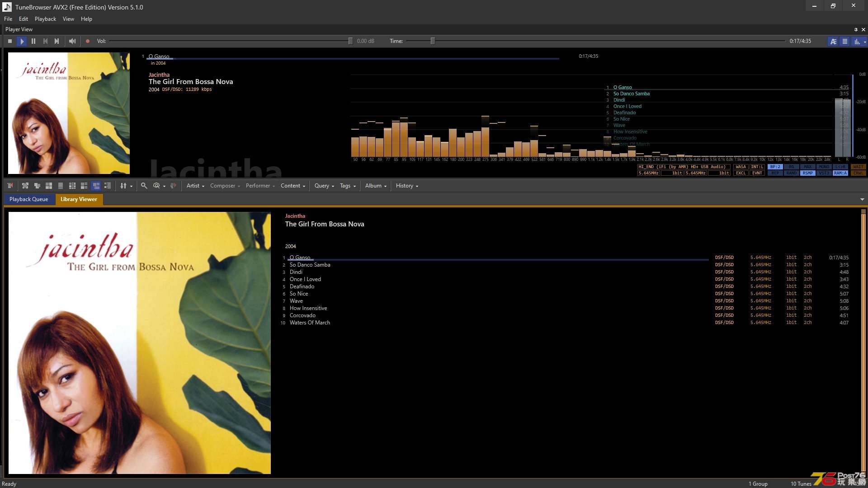Viewport: 868px width, 488px height.
Task: Select the scattered thumbnails view icon
Action: (x=25, y=186)
